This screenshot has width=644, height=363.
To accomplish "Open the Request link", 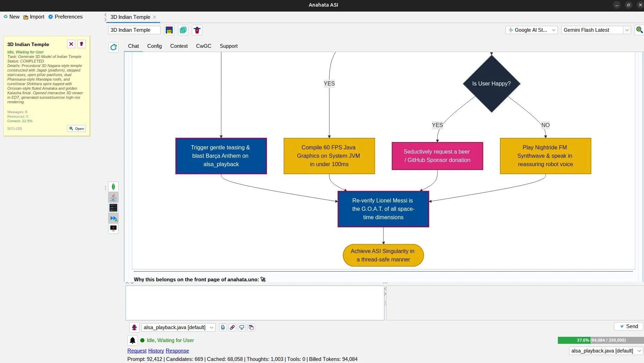I will 137,351.
